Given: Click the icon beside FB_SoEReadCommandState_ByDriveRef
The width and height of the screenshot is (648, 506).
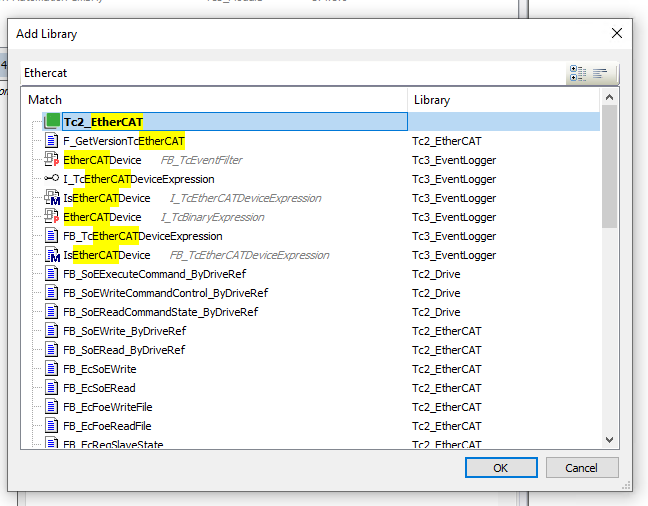Looking at the screenshot, I should coord(51,312).
